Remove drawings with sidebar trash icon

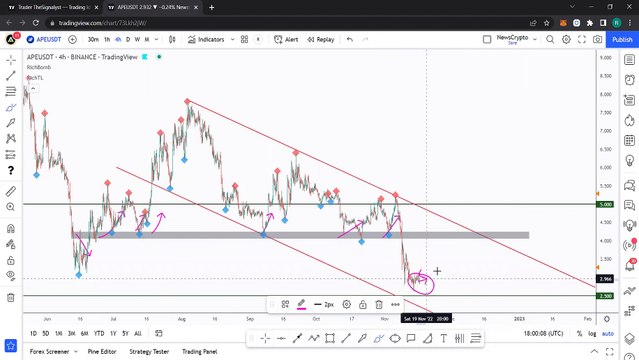point(11,297)
